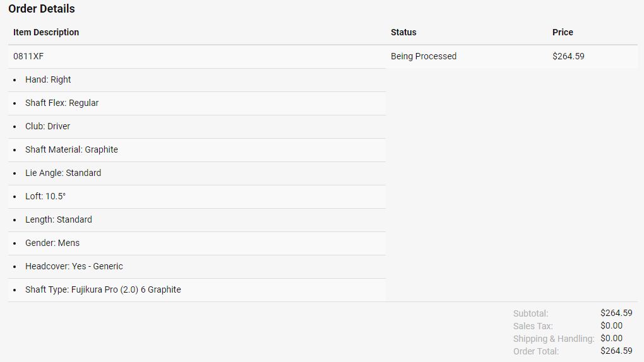Image resolution: width=644 pixels, height=362 pixels.
Task: Click Headcover: Yes - Generic entry
Action: pos(74,266)
